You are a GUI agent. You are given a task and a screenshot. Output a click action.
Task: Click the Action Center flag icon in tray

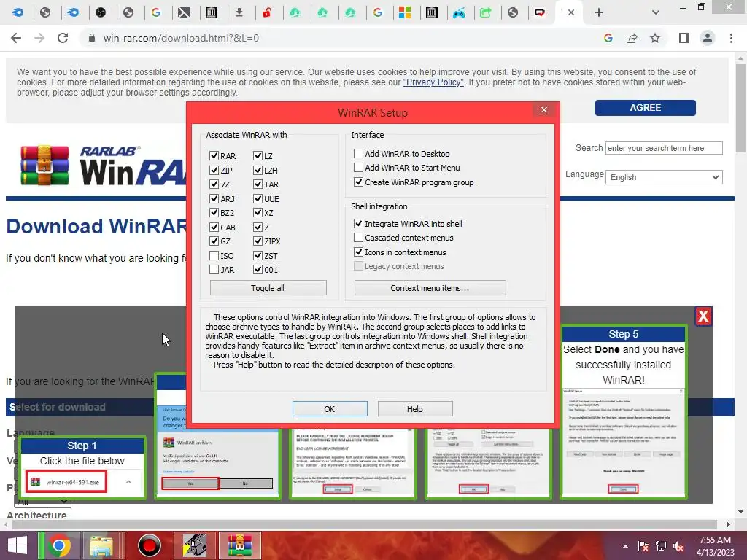tap(643, 546)
